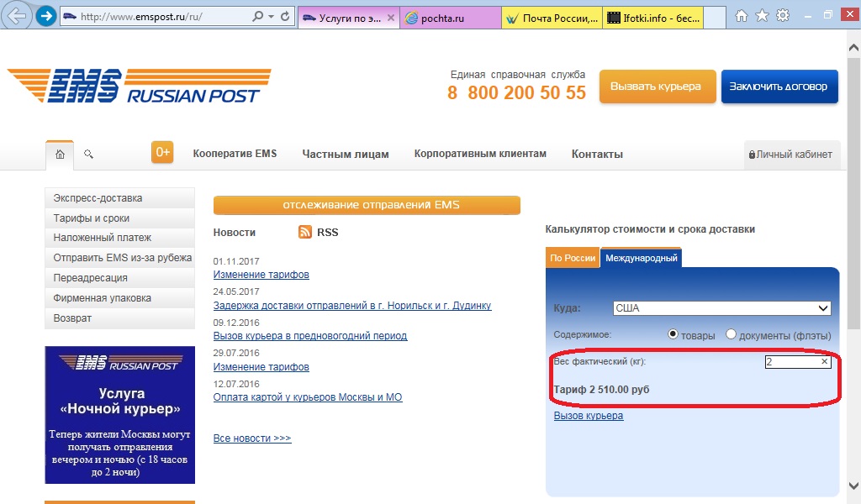Click the browser back arrow button
The width and height of the screenshot is (861, 504).
click(x=18, y=16)
